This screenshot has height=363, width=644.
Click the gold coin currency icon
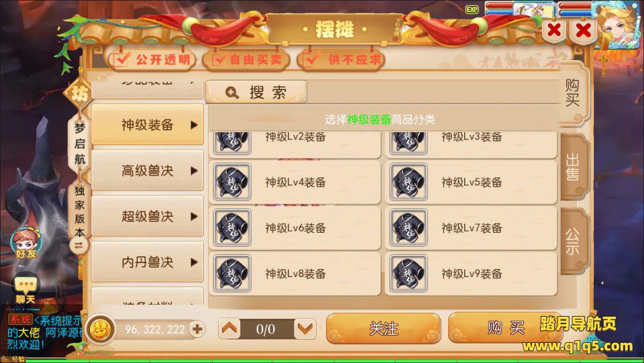(101, 329)
